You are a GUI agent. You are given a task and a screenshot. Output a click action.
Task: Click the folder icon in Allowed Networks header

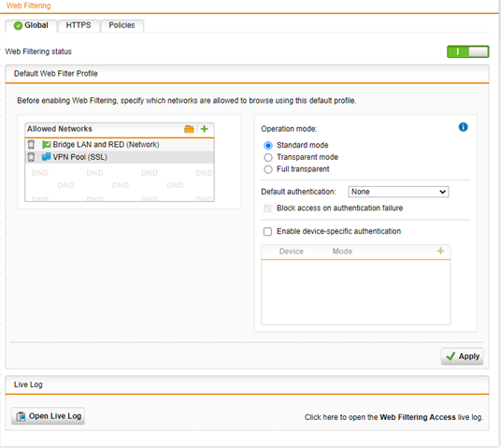coord(189,129)
